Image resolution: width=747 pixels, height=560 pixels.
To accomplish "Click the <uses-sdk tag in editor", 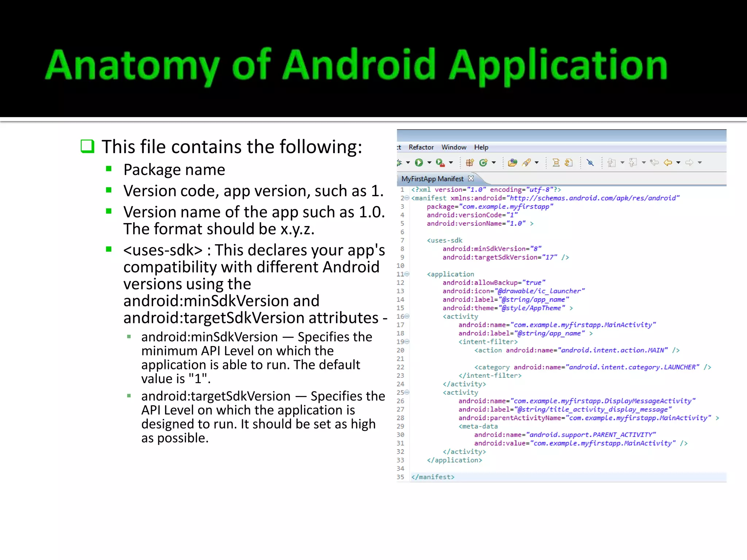I will [445, 240].
